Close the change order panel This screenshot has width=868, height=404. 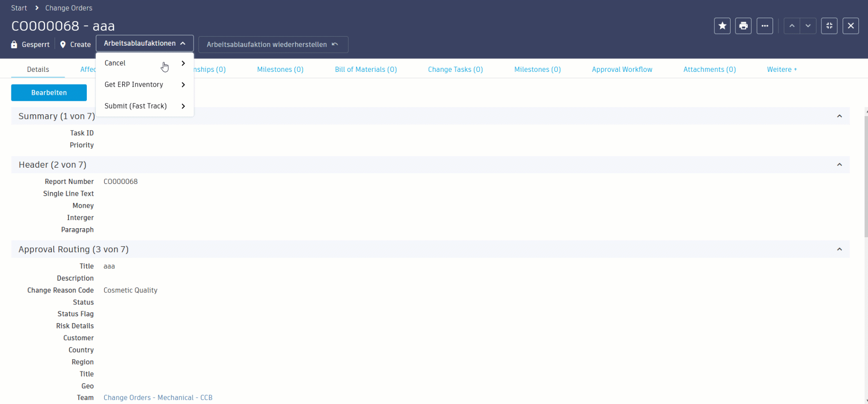(x=851, y=26)
